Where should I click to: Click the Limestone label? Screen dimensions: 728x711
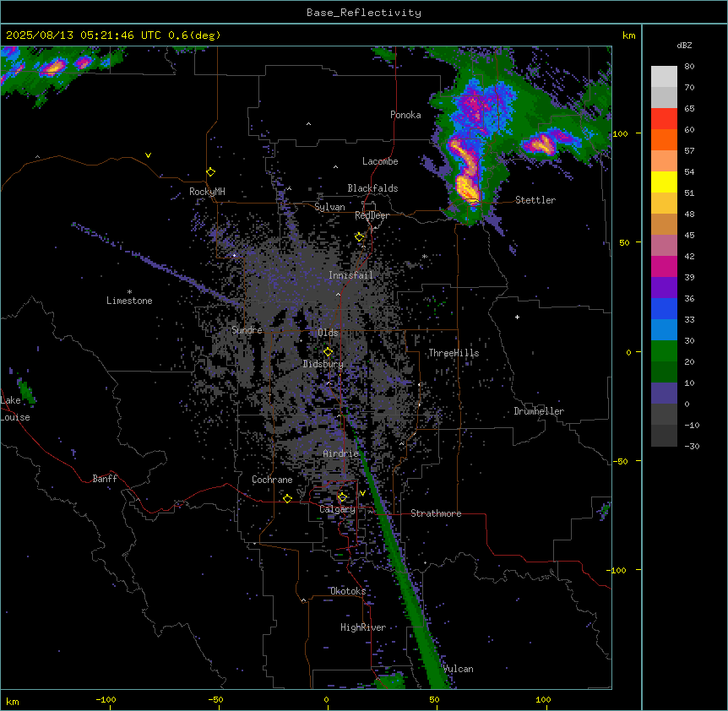(x=129, y=301)
